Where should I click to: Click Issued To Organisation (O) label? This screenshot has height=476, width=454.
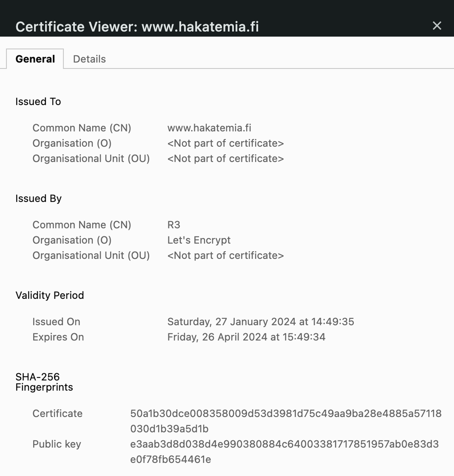[72, 143]
